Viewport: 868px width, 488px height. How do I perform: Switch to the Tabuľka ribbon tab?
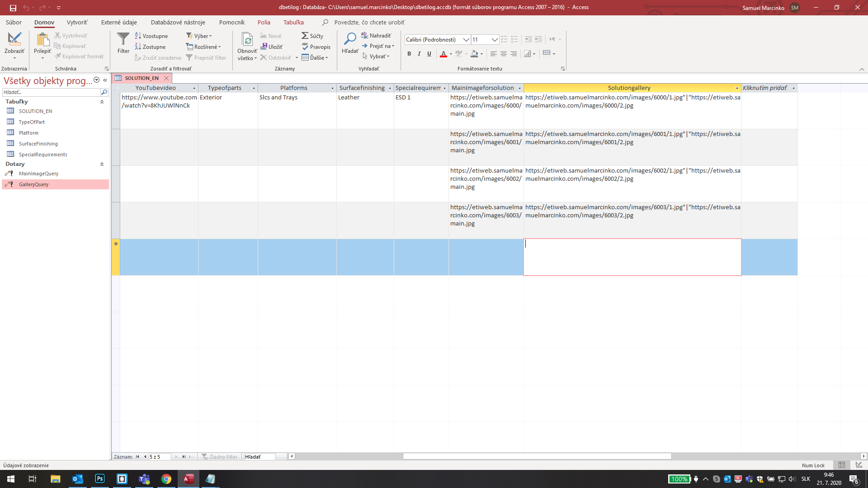293,22
